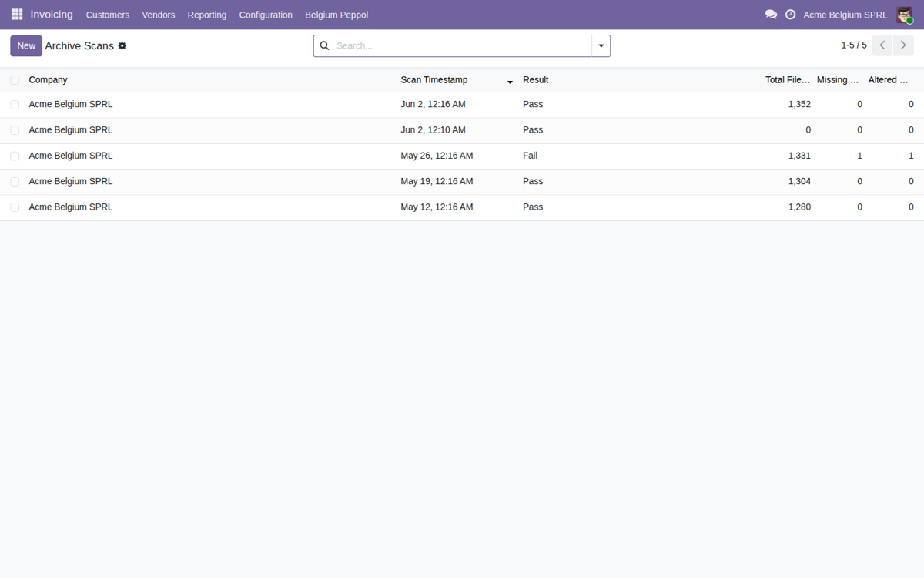Create a New archive scan
924x578 pixels.
pyautogui.click(x=26, y=45)
